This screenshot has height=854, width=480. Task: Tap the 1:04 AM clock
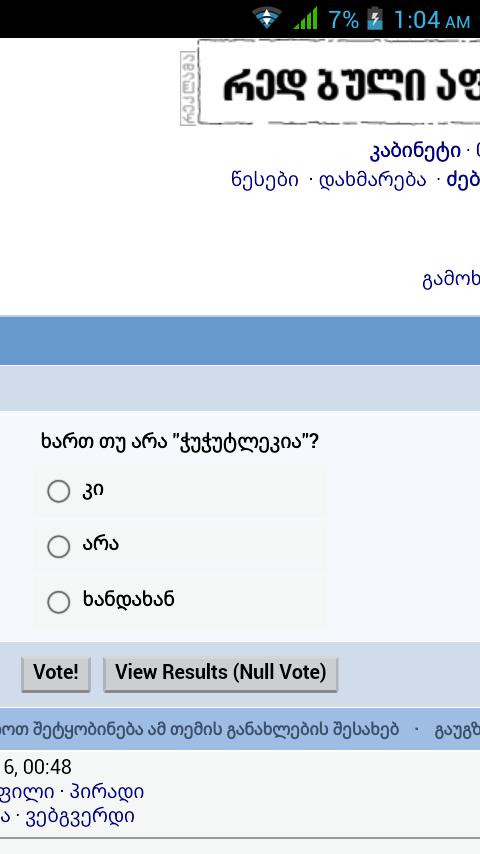[431, 20]
